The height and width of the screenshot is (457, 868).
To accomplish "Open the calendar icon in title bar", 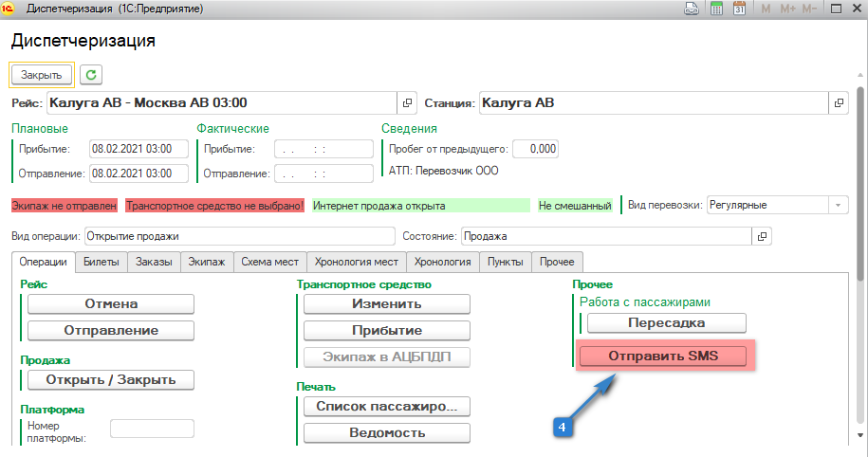I will coord(739,9).
